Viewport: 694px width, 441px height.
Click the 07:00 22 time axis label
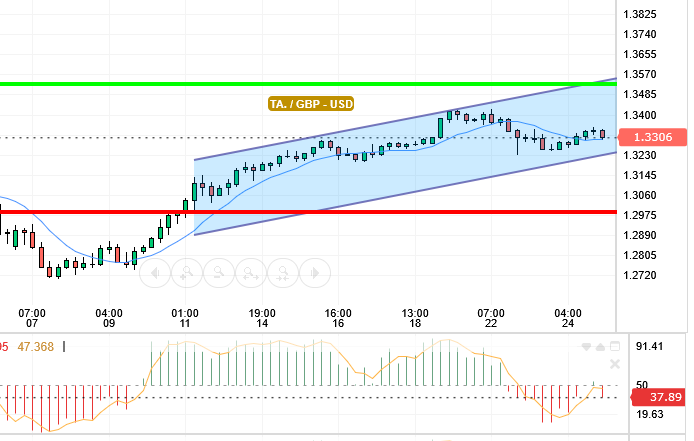[x=491, y=318]
